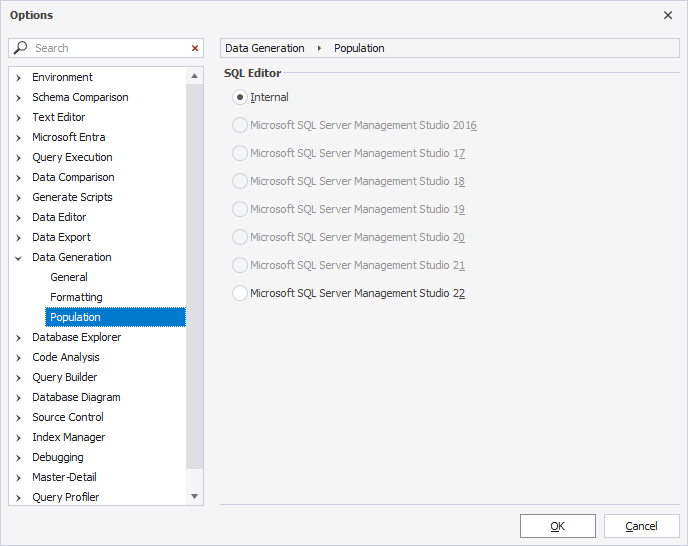
Task: Expand the Generate Scripts node arrow
Action: click(x=18, y=198)
